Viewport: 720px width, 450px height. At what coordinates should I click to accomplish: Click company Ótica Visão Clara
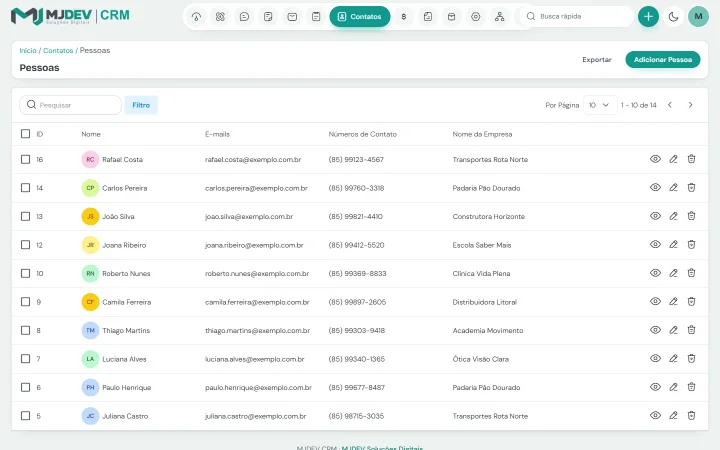481,359
